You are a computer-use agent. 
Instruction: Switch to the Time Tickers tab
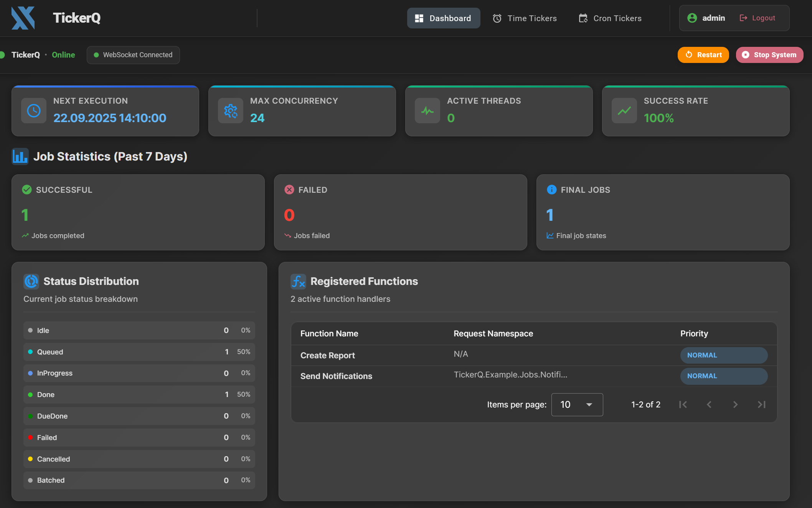[525, 18]
